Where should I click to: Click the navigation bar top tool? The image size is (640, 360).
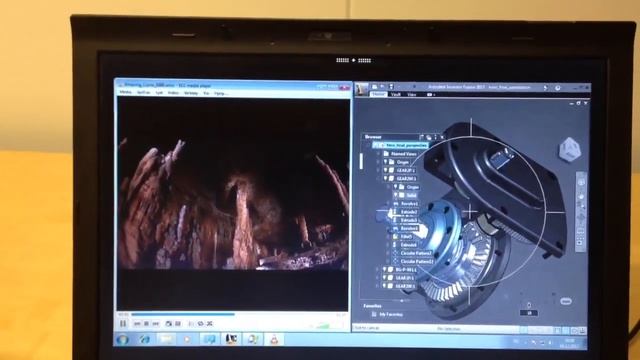(581, 182)
